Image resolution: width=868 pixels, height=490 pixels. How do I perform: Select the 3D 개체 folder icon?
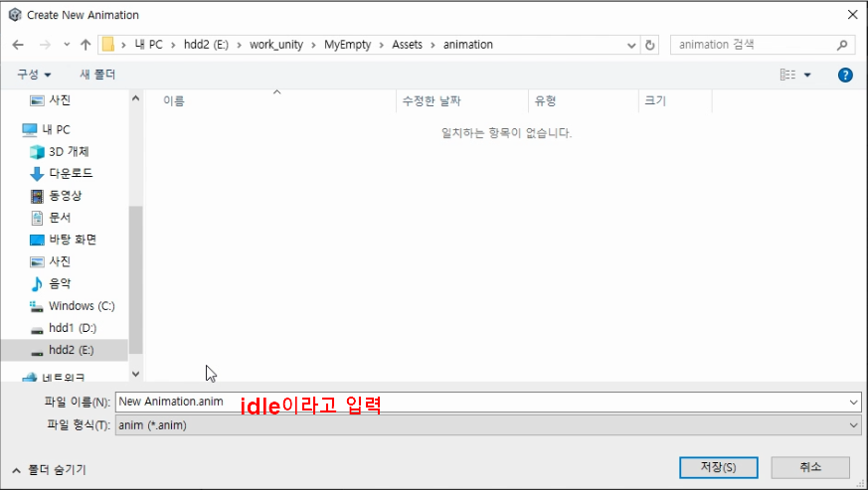[37, 151]
